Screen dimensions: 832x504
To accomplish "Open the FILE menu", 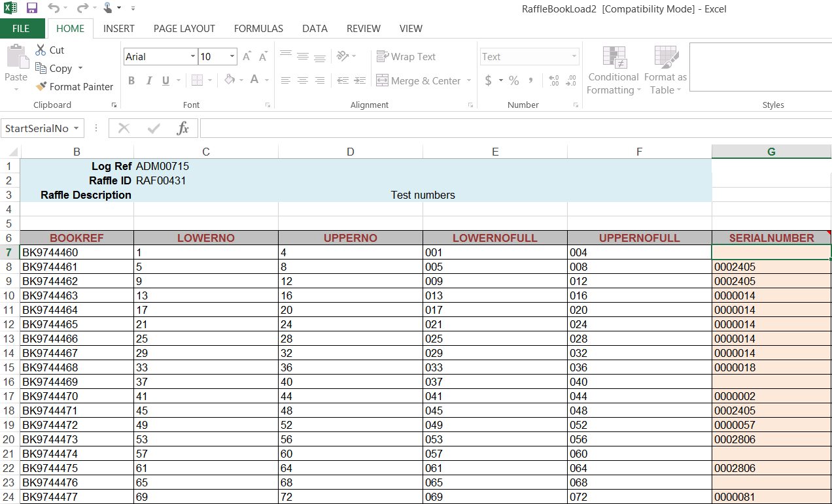I will point(22,28).
